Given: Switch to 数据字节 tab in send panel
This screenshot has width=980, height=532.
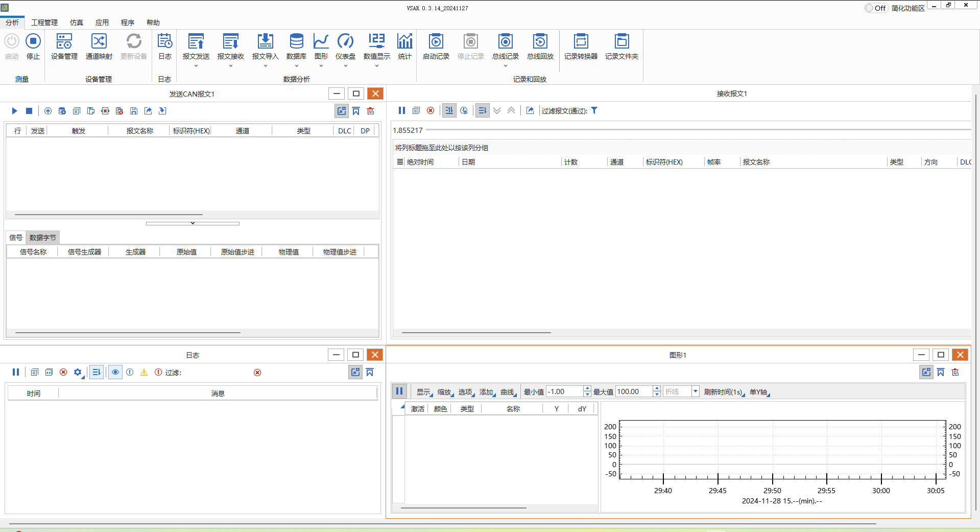Looking at the screenshot, I should click(x=43, y=238).
